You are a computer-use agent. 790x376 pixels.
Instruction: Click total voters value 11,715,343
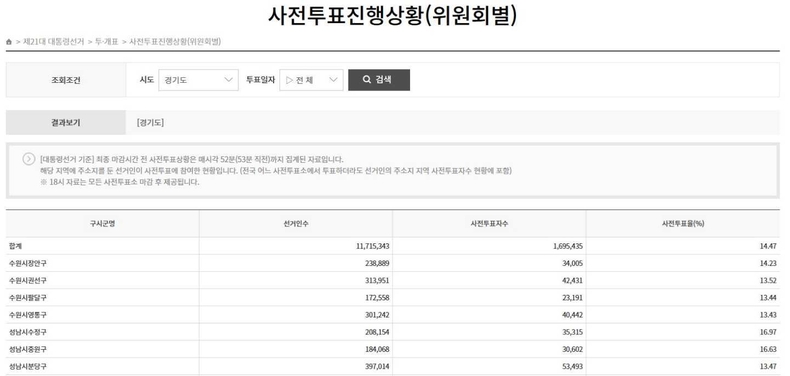tap(373, 246)
